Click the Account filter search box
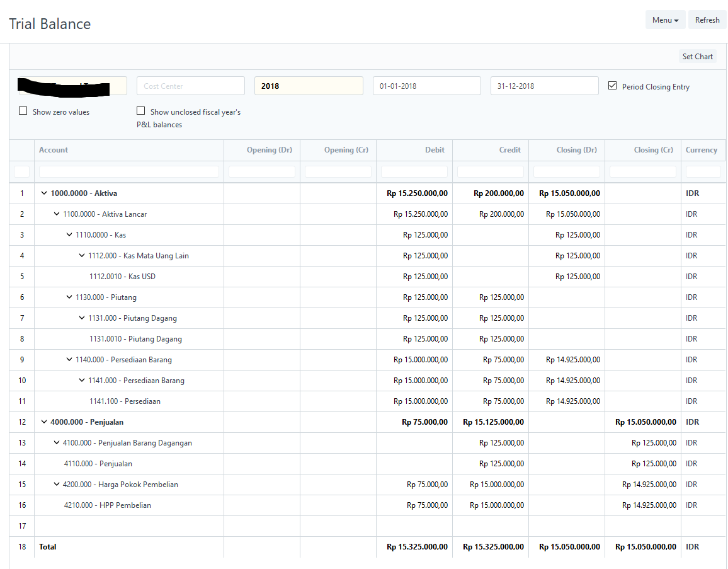Screen dimensions: 728x569 (x=128, y=171)
